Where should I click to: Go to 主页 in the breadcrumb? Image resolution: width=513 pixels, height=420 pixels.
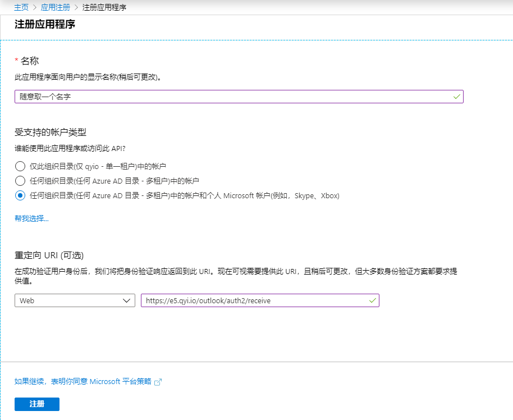pyautogui.click(x=21, y=7)
